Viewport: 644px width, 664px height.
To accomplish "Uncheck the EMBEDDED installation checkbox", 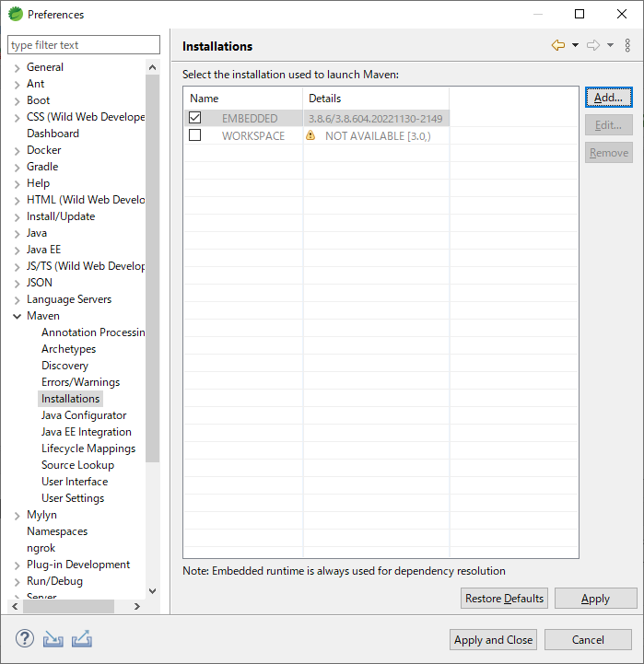I will 195,117.
